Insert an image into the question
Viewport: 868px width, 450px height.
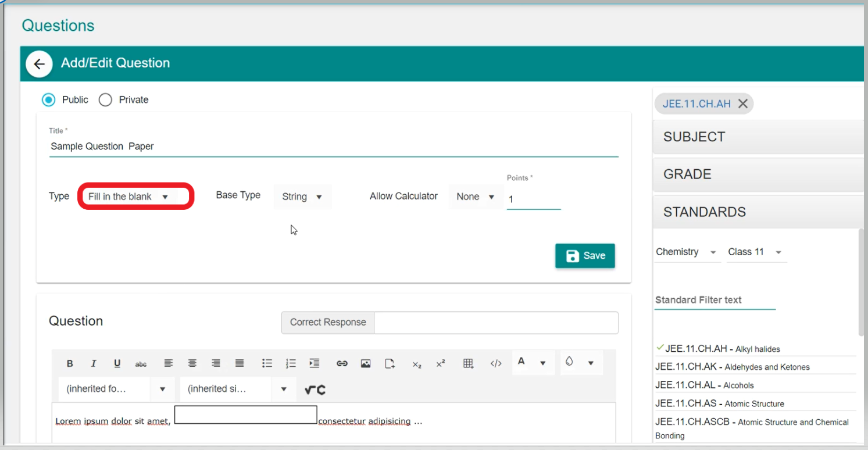pyautogui.click(x=366, y=363)
